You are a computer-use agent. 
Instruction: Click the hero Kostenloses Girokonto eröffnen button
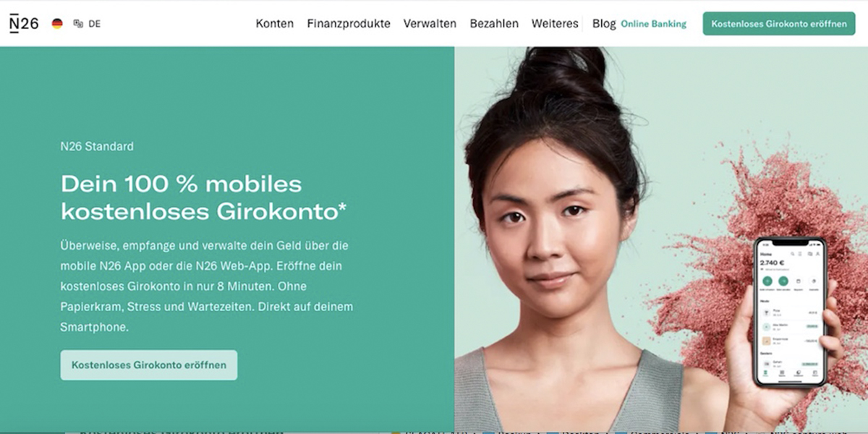(149, 365)
